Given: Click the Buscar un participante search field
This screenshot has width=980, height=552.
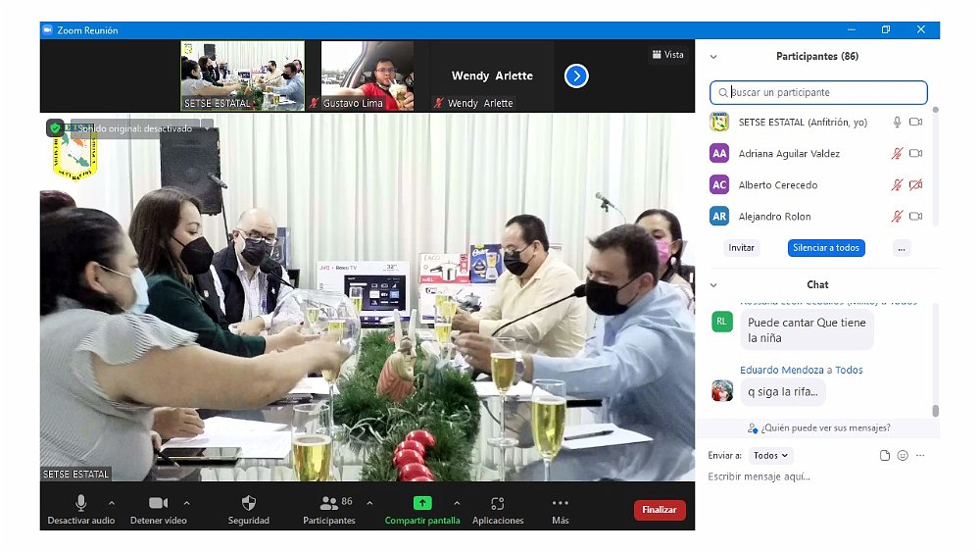Looking at the screenshot, I should (823, 93).
